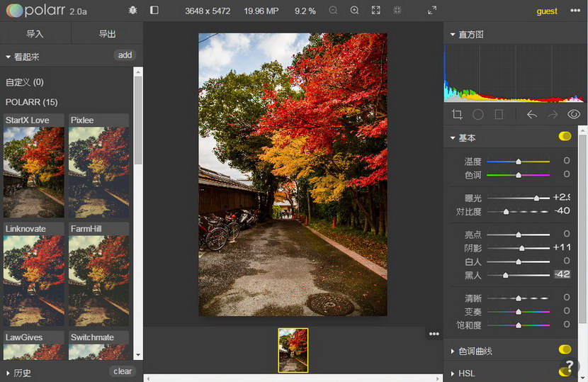Apply the FarmHill filter
Image resolution: width=588 pixels, height=382 pixels.
point(99,274)
